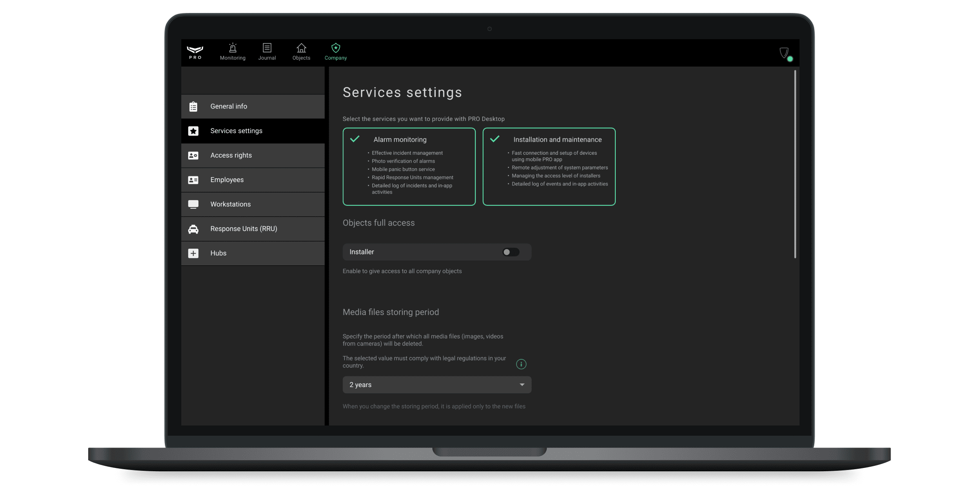Click the Ajax PRO logo
980x490 pixels.
pos(195,52)
